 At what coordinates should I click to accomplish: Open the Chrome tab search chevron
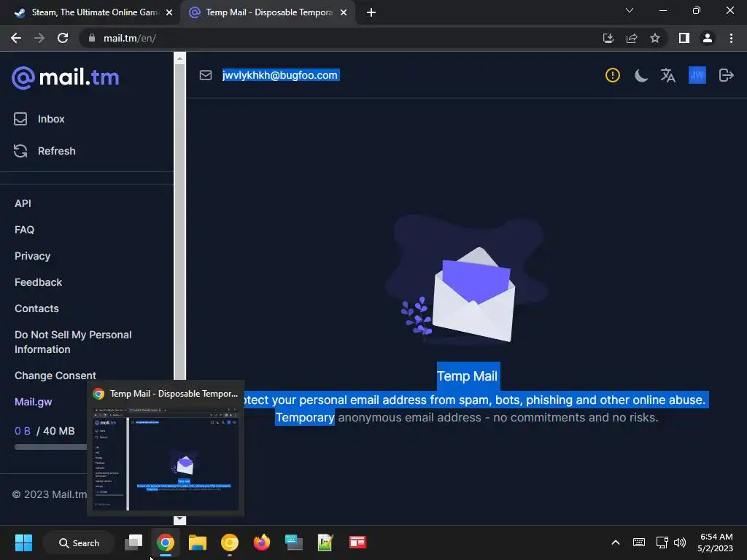[630, 10]
